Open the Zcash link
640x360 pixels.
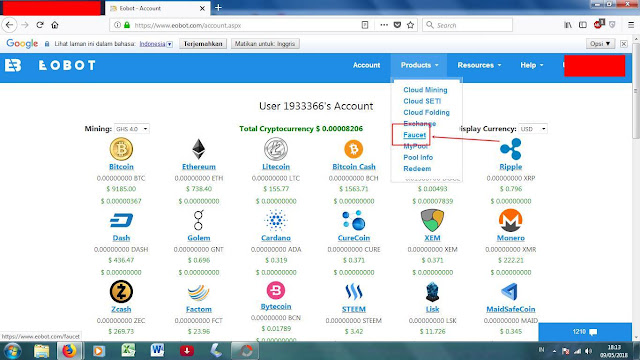pos(121,309)
